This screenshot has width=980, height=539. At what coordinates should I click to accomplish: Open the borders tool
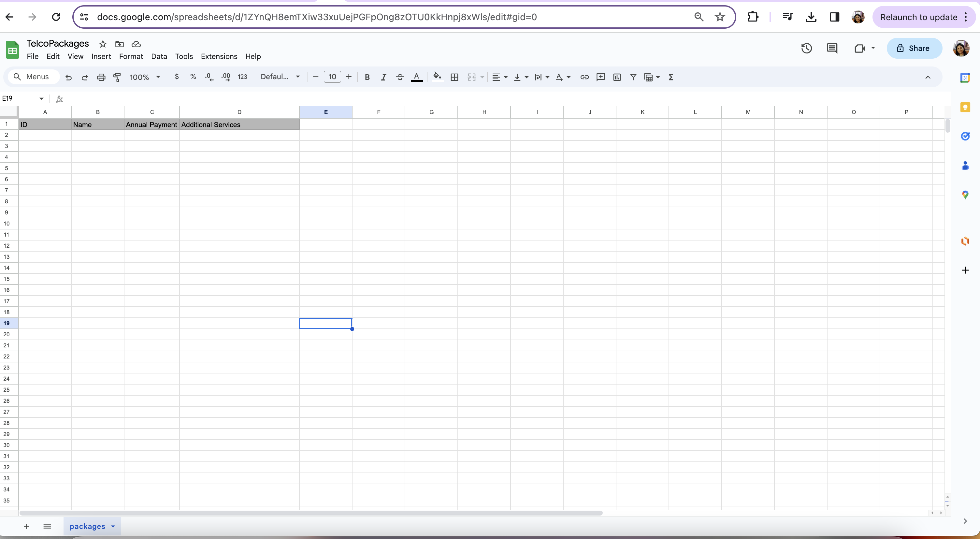point(454,77)
